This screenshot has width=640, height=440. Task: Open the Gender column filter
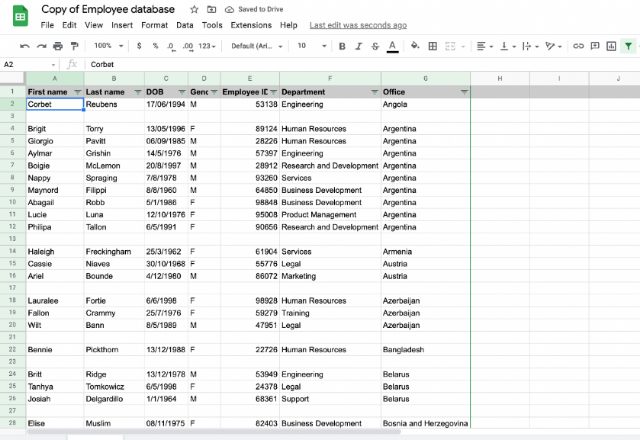point(214,92)
